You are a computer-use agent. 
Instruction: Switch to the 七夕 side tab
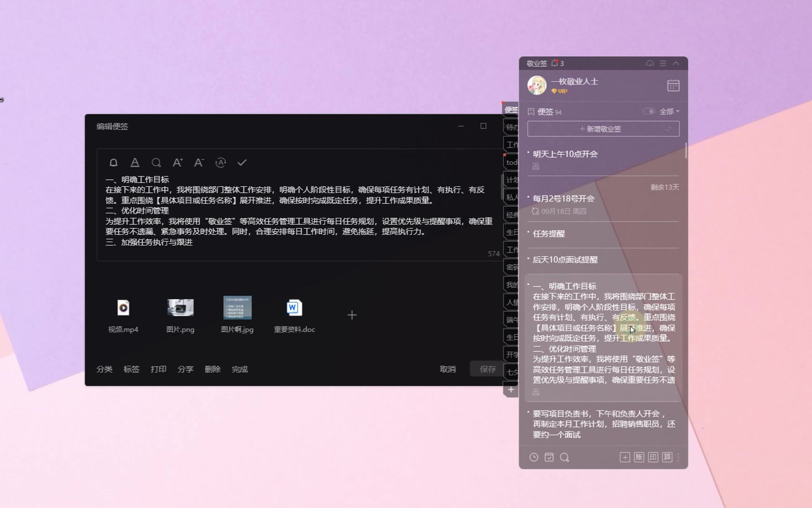coord(511,372)
